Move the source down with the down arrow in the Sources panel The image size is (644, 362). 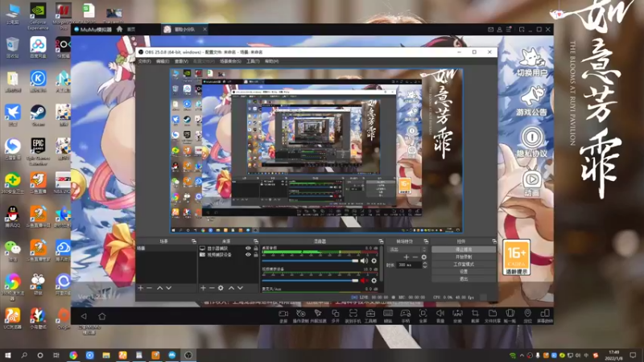(240, 288)
